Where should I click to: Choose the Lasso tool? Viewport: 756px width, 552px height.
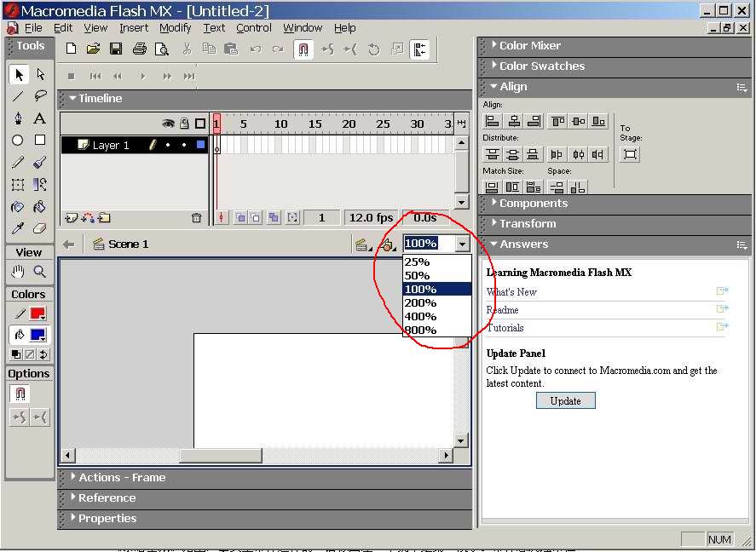tap(41, 96)
